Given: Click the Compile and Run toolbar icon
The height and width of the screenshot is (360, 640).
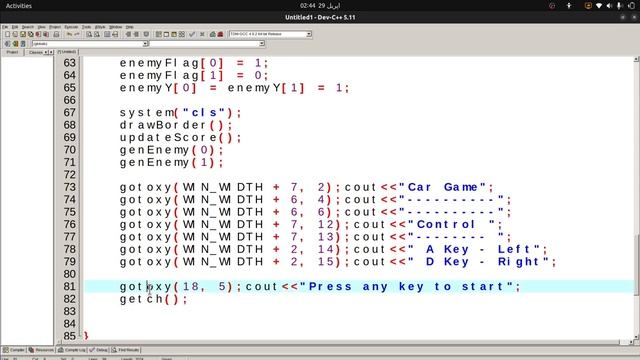Looking at the screenshot, I should pyautogui.click(x=174, y=34).
